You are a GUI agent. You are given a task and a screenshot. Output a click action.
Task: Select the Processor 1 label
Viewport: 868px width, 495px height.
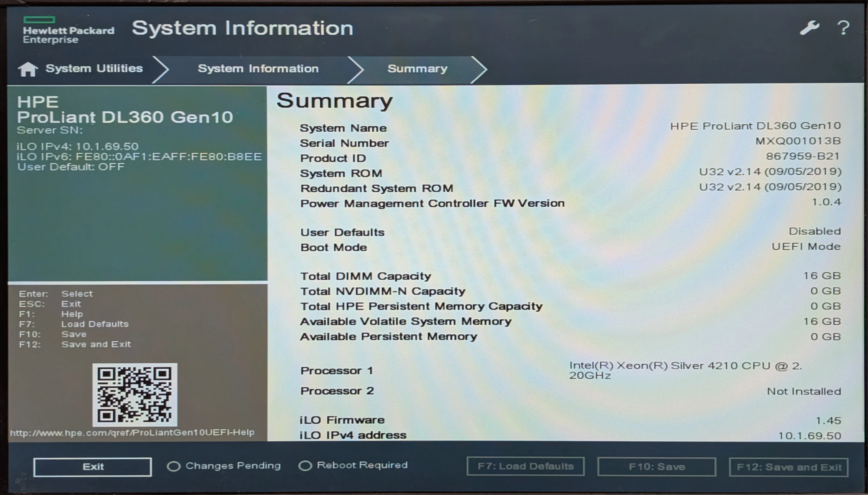[x=337, y=371]
